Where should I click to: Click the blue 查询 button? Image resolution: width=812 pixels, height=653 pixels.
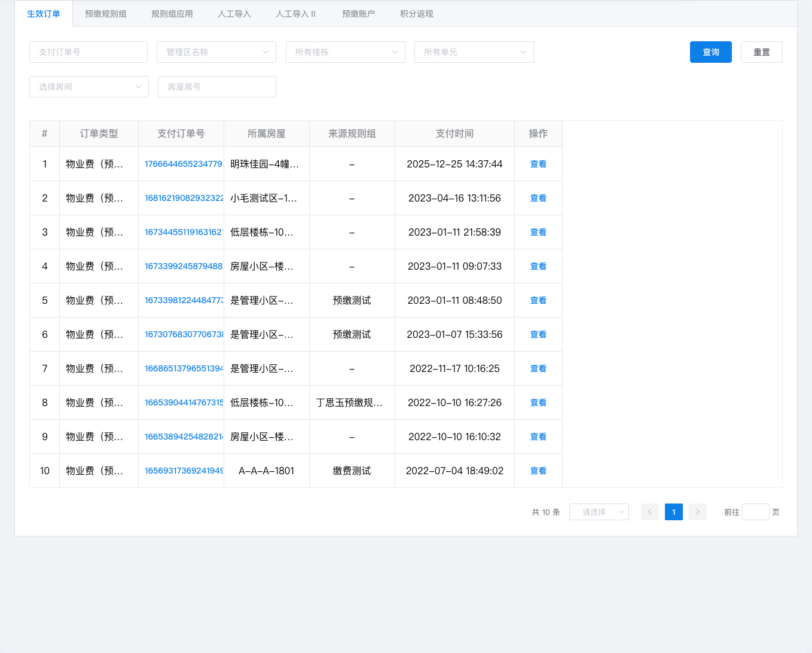[x=710, y=52]
